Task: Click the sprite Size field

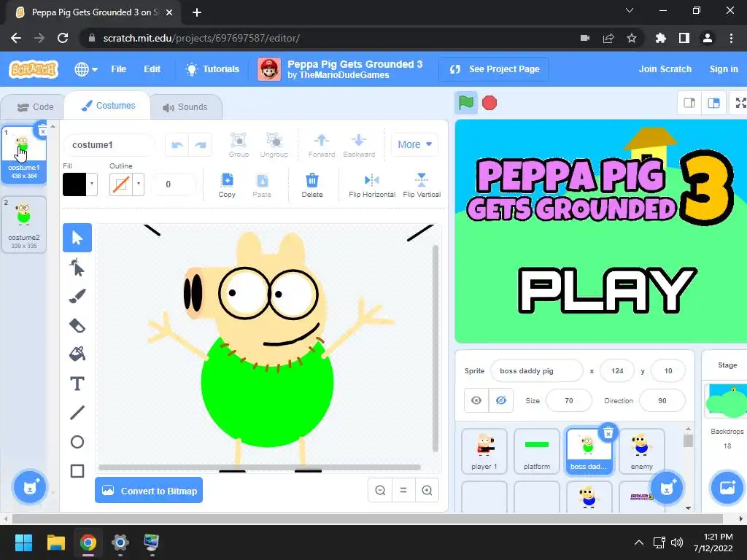Action: (569, 400)
